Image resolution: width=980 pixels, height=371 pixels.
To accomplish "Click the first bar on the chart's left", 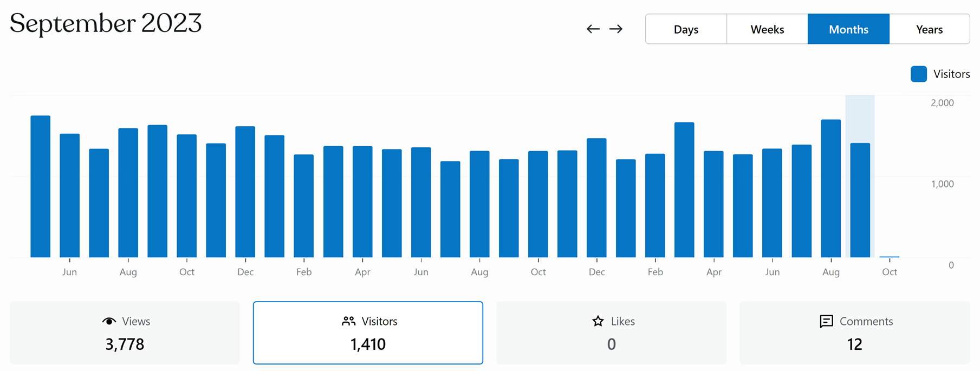I will (x=41, y=186).
